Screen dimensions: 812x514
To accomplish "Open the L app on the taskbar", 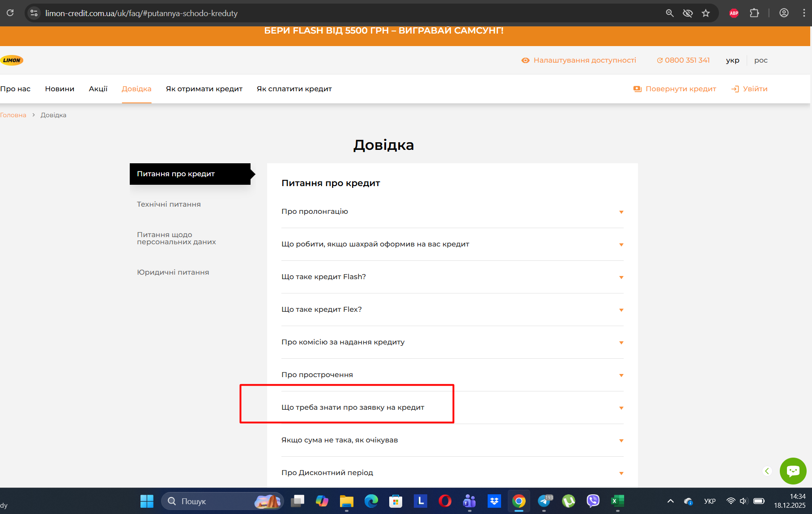I will [421, 501].
